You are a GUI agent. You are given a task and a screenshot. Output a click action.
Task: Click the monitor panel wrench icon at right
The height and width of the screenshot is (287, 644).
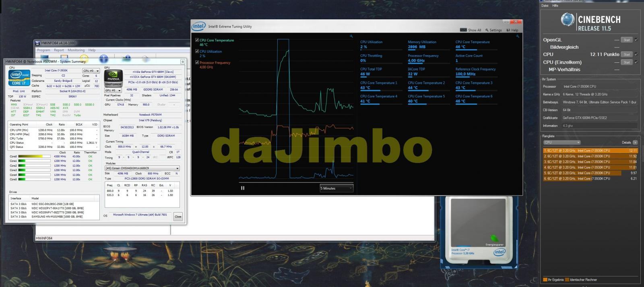pyautogui.click(x=518, y=36)
